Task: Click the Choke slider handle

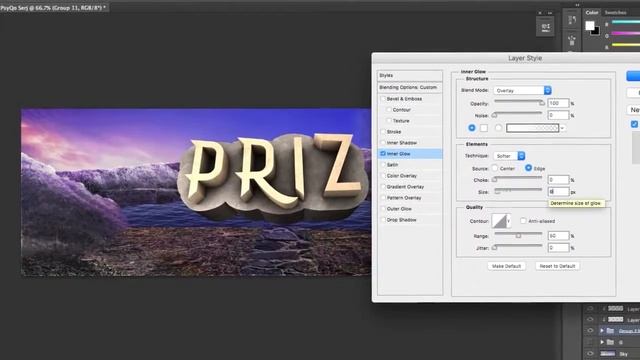Action: [x=494, y=180]
